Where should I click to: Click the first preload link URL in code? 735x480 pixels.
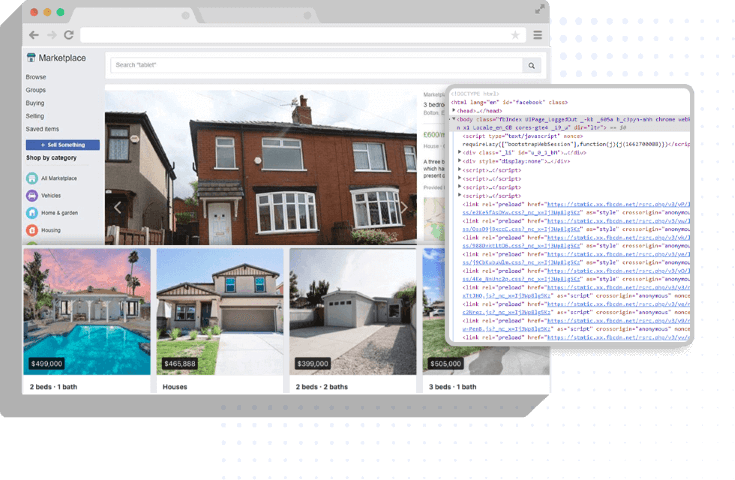pos(618,204)
